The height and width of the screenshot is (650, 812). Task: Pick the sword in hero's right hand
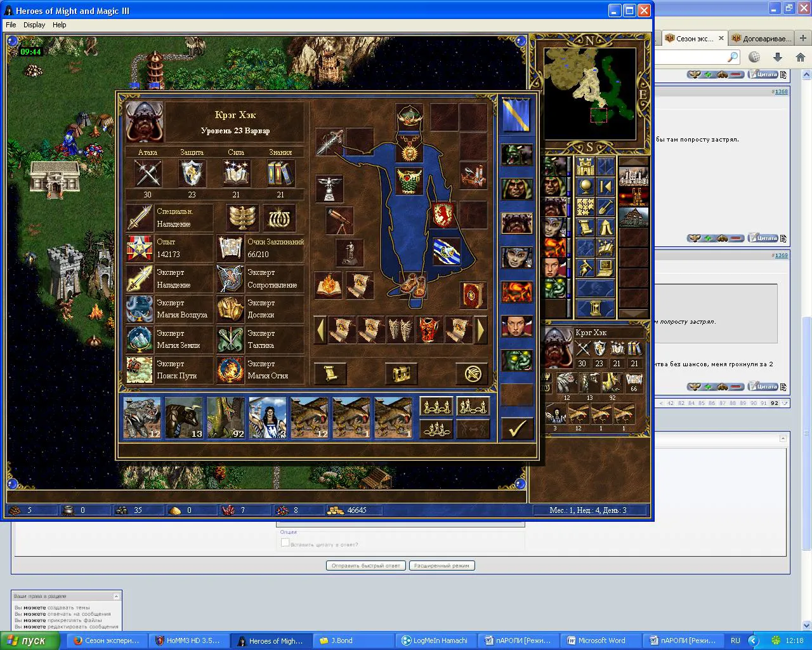point(330,142)
